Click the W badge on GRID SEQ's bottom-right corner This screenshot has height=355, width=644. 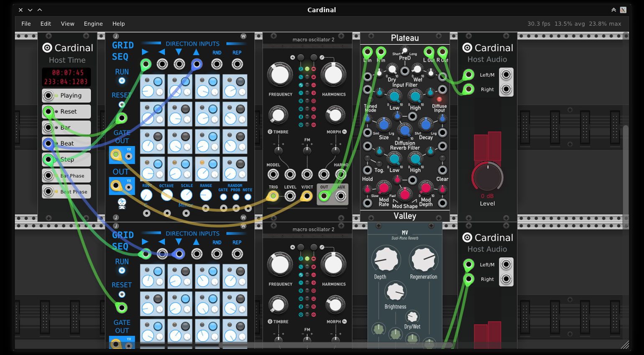243,218
